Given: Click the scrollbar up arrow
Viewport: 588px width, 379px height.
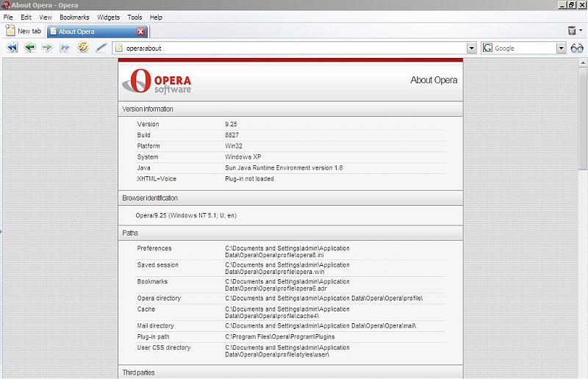Looking at the screenshot, I should (583, 63).
